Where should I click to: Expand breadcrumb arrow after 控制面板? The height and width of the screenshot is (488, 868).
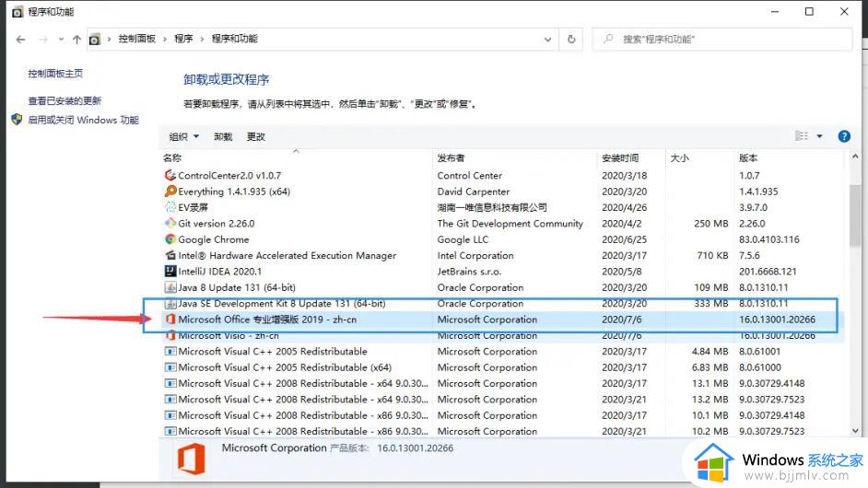coord(165,39)
